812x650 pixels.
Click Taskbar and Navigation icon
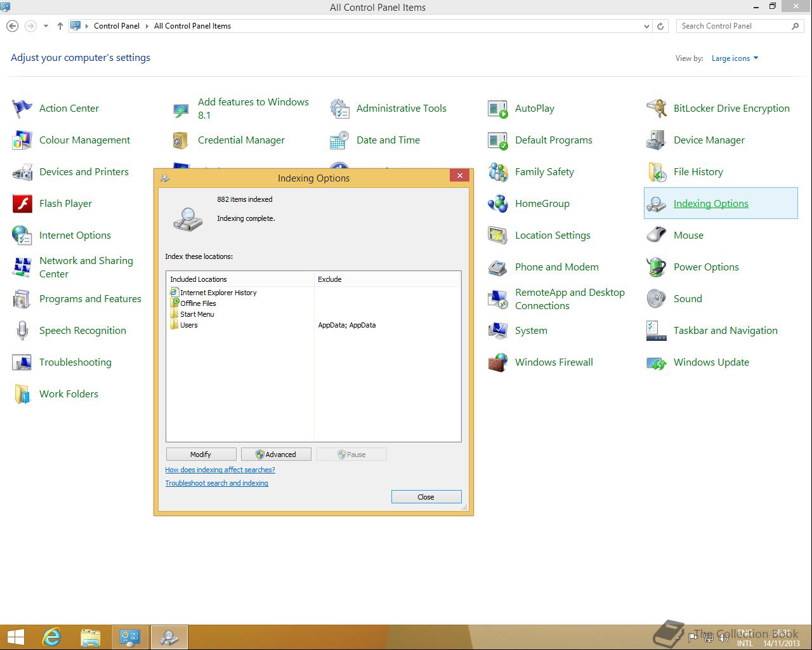tap(657, 331)
